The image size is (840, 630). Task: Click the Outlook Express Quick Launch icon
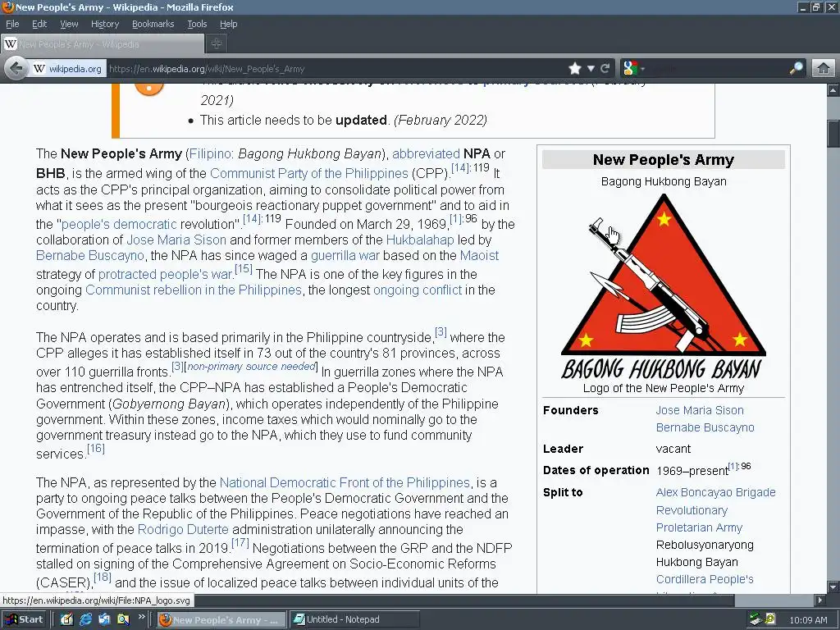104,619
